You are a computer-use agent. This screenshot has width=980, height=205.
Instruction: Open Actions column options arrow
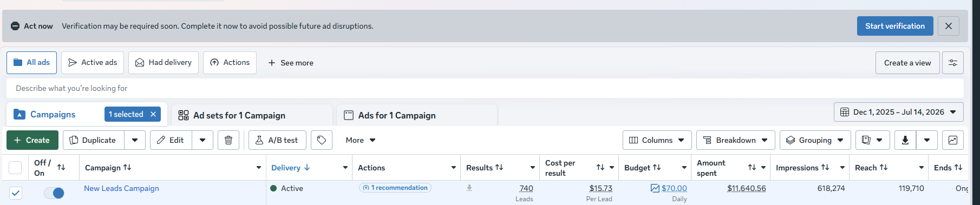click(x=453, y=168)
